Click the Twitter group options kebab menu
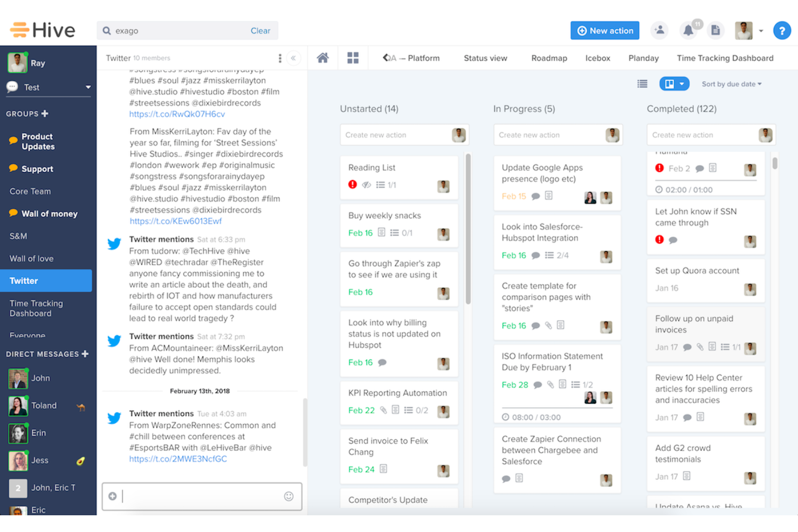The image size is (798, 532). coord(279,58)
